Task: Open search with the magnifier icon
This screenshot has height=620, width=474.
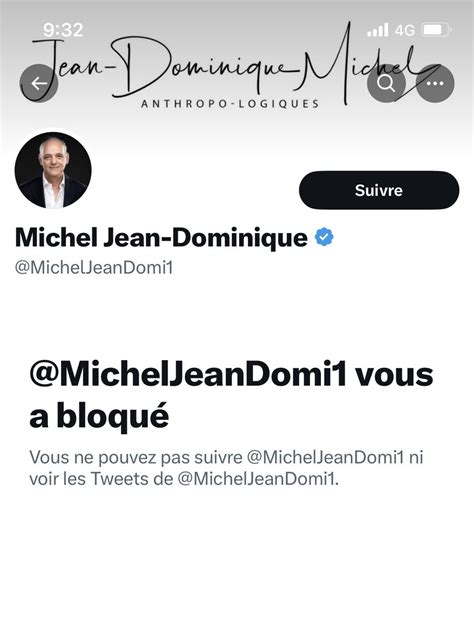Action: coord(386,83)
